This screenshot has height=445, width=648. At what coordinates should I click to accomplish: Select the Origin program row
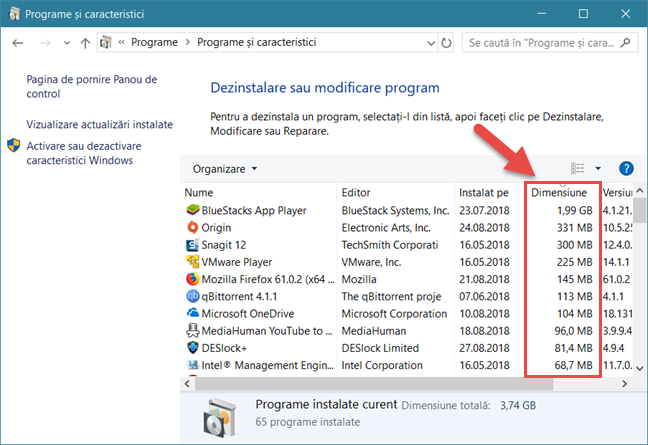tap(407, 228)
